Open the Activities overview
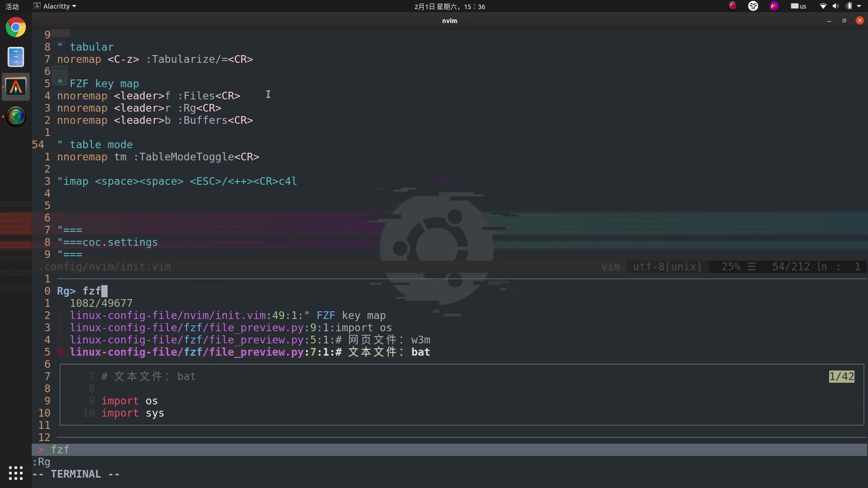Image resolution: width=868 pixels, height=488 pixels. pyautogui.click(x=12, y=6)
